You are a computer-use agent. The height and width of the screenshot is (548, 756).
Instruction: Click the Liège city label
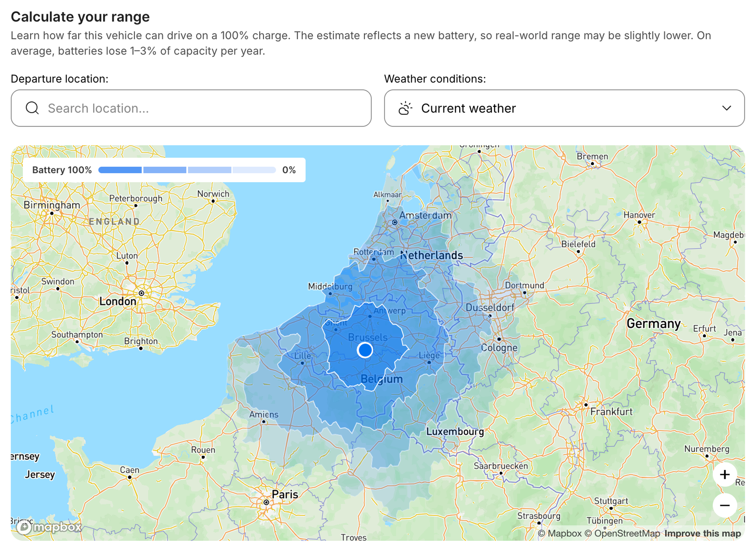coord(429,355)
